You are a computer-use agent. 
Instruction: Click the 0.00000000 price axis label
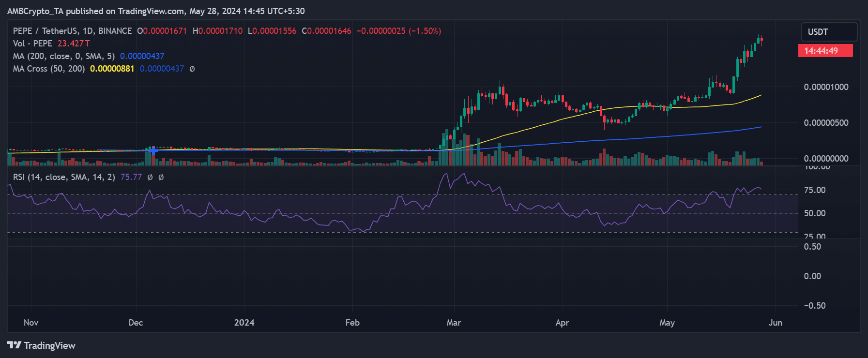click(826, 159)
